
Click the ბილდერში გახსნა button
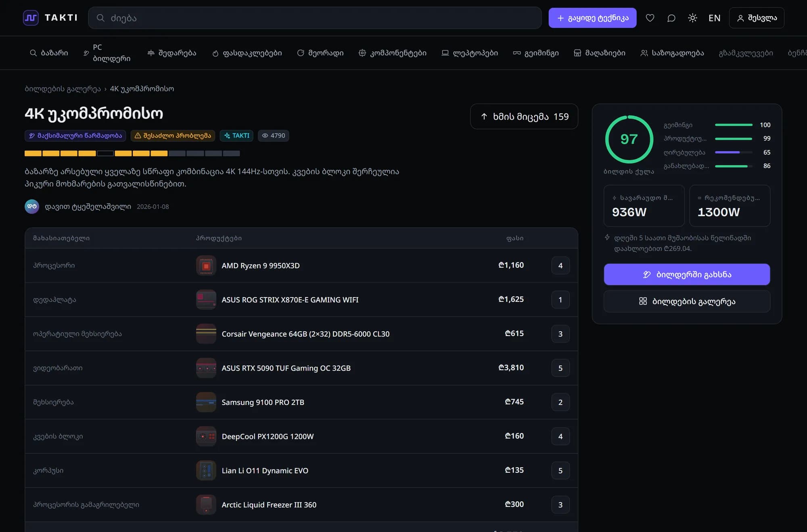(687, 274)
